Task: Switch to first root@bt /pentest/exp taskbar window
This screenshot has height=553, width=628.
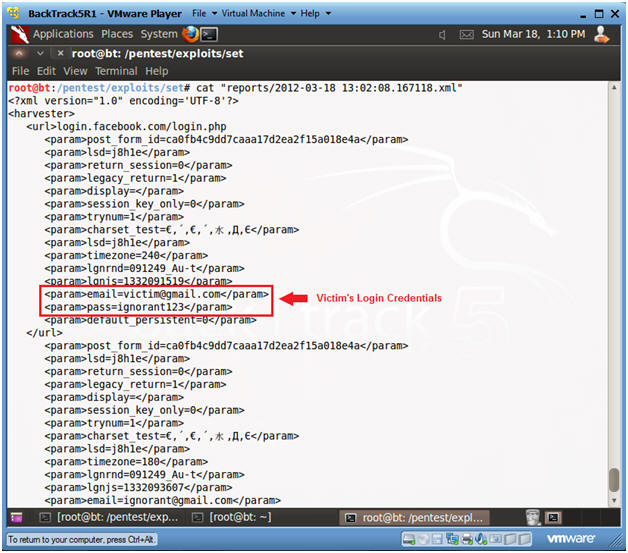Action: [109, 517]
